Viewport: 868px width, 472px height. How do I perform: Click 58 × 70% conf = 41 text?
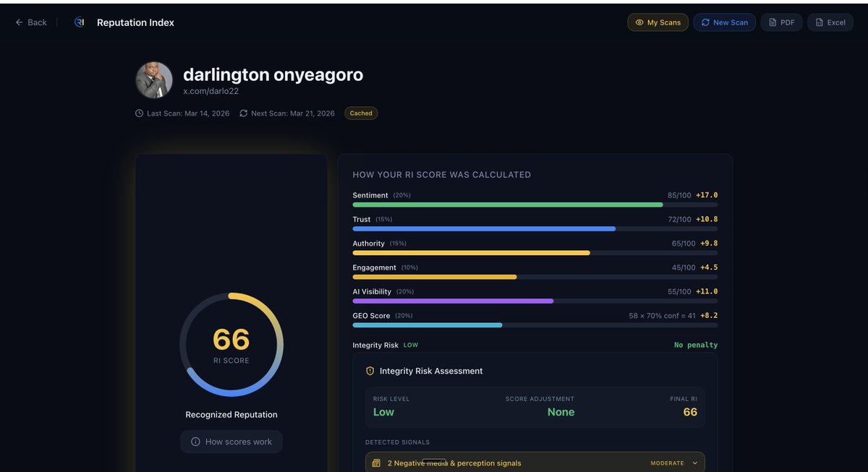(x=662, y=316)
